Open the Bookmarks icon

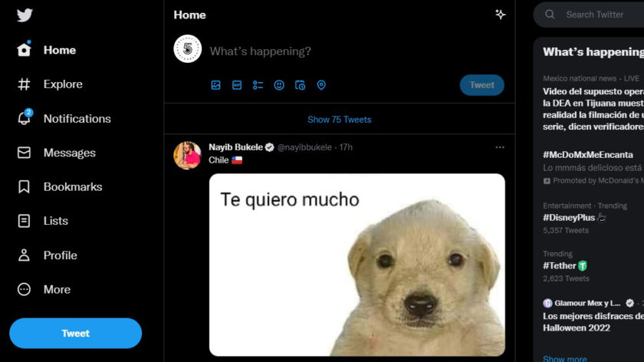pyautogui.click(x=24, y=186)
